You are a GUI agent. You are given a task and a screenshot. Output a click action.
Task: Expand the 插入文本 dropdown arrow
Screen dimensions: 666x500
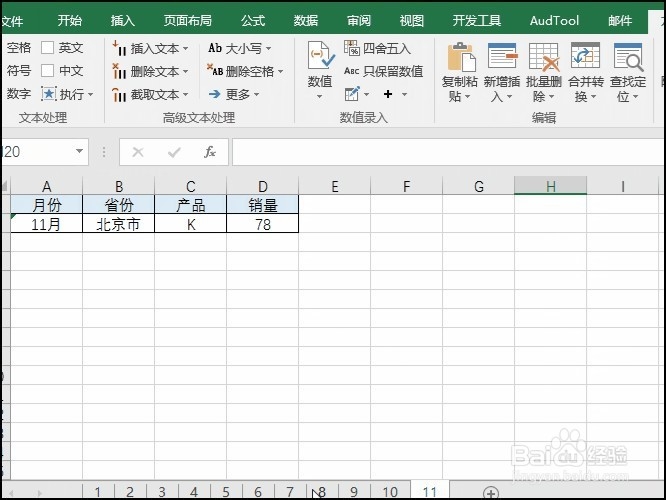pyautogui.click(x=186, y=49)
